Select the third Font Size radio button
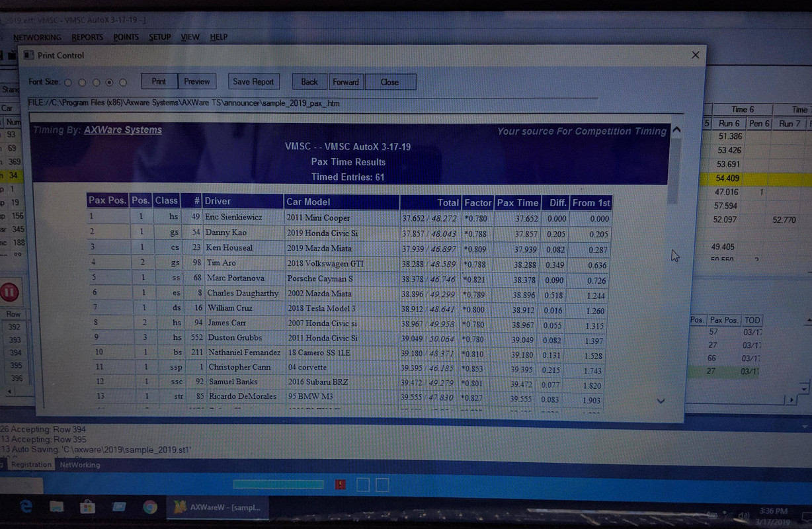 pyautogui.click(x=96, y=83)
